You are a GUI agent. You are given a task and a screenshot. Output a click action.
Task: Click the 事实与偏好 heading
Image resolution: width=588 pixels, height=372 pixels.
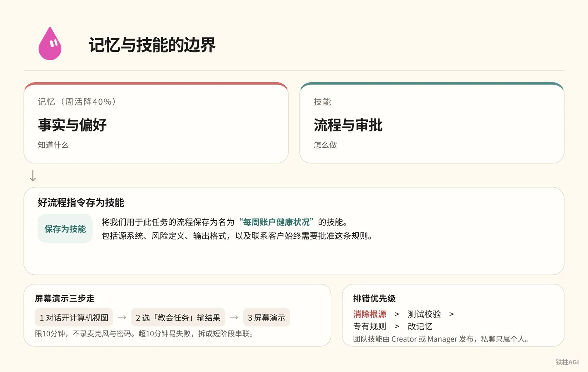[72, 125]
